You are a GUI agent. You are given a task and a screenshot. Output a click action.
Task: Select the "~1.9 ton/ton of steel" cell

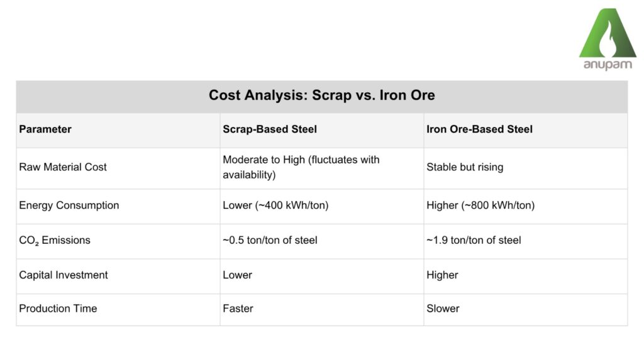coord(474,240)
